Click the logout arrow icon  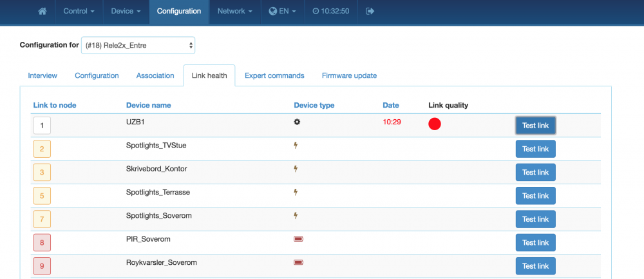tap(370, 11)
